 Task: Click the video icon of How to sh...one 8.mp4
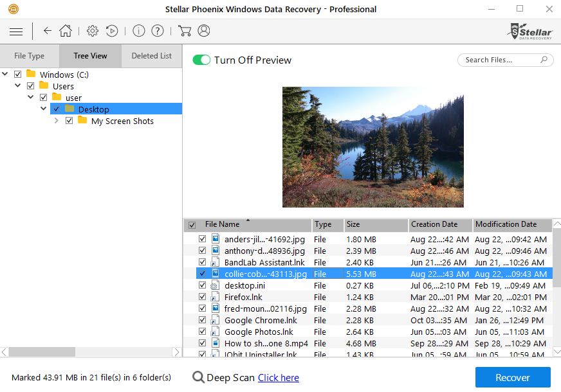[x=215, y=343]
